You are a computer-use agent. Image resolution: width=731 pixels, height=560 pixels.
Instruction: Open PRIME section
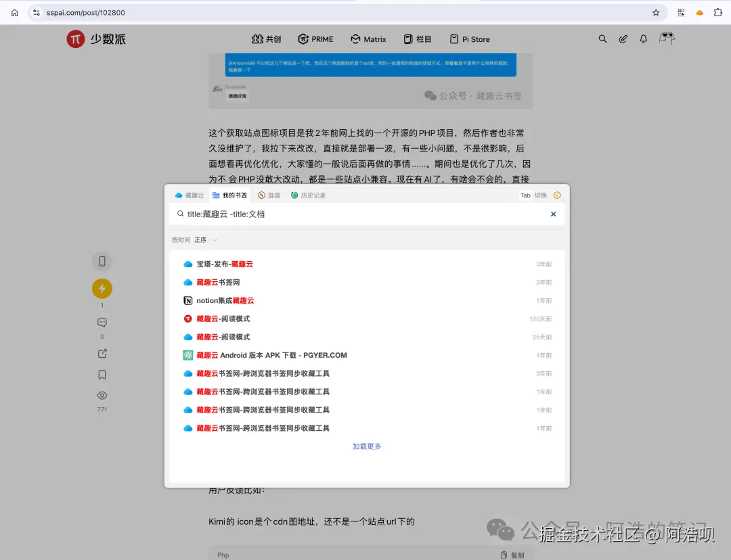[x=315, y=39]
